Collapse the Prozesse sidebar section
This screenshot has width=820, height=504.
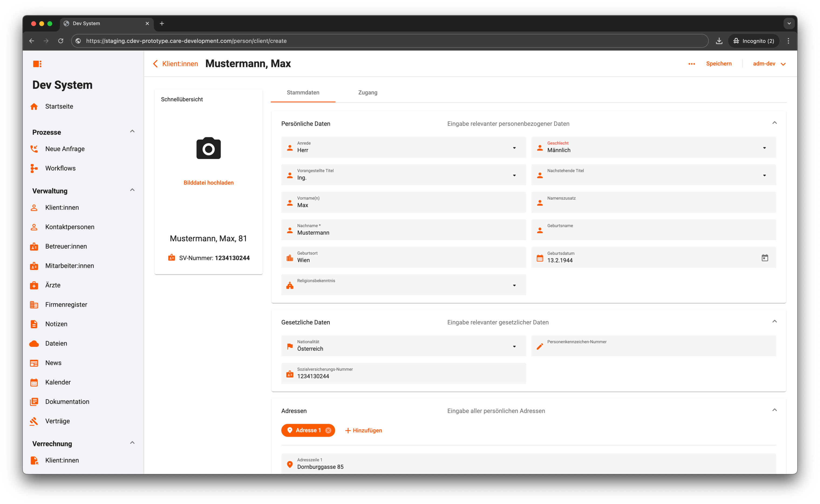coord(132,131)
